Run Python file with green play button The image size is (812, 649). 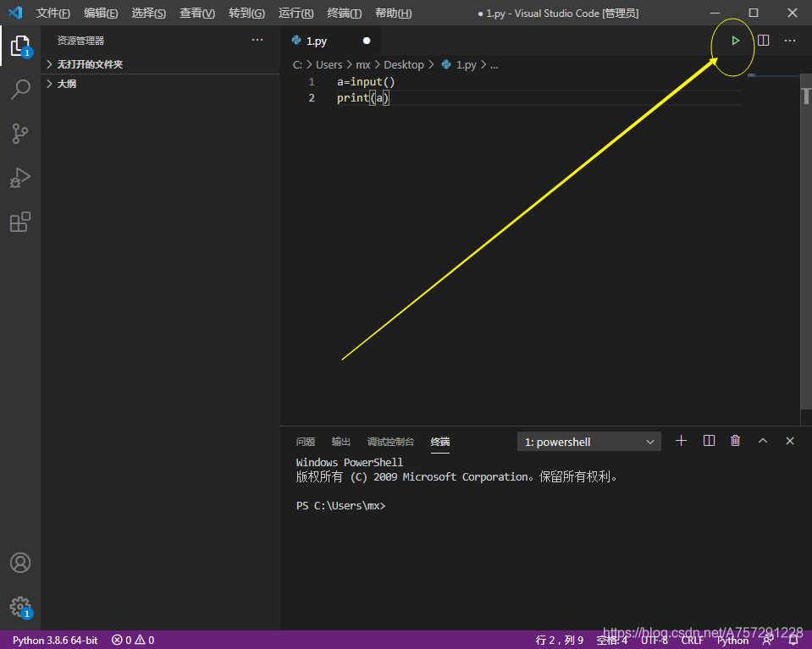pyautogui.click(x=735, y=41)
